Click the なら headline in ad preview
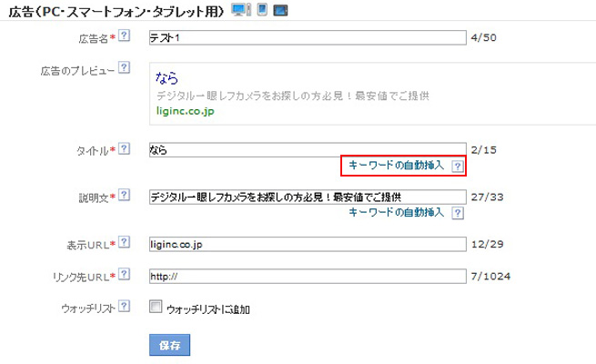This screenshot has width=596, height=364. tap(167, 78)
